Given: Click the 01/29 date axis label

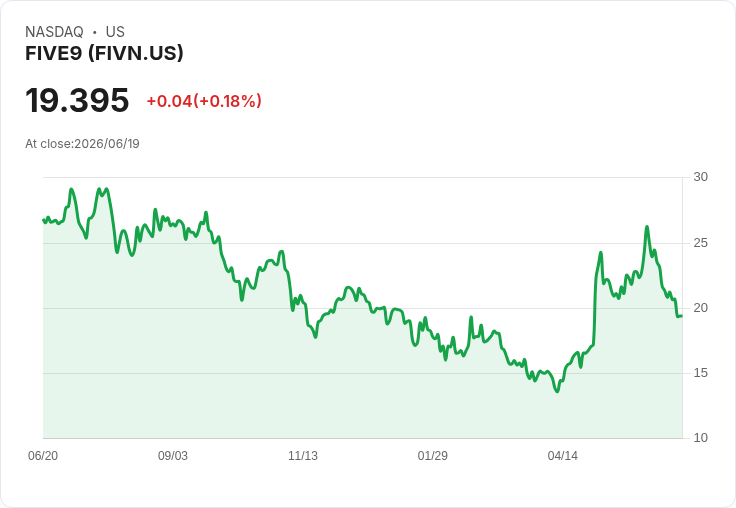Looking at the screenshot, I should (432, 455).
